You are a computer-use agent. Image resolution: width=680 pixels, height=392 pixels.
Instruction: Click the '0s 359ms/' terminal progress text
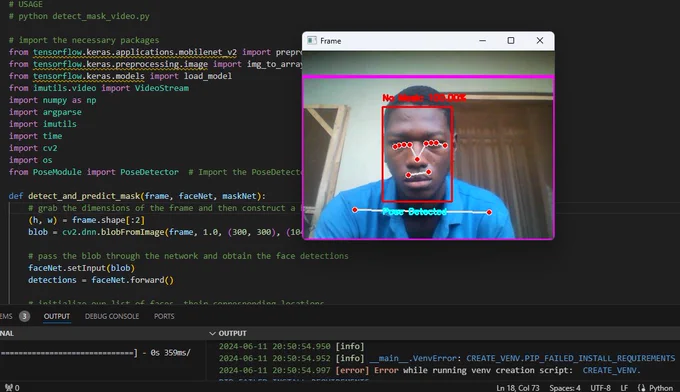170,353
